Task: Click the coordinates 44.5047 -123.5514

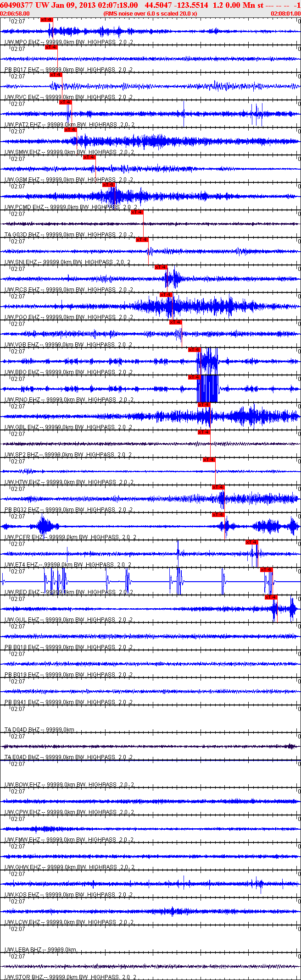Action: (x=176, y=5)
